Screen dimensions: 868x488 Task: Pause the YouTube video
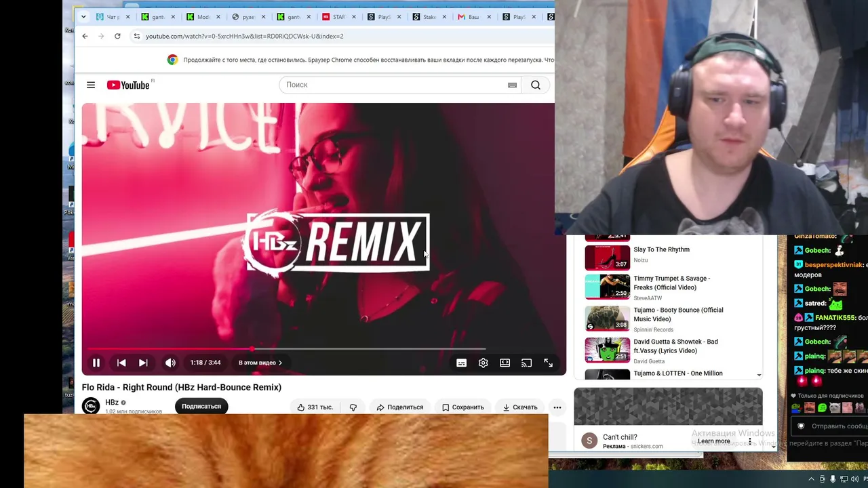(96, 363)
